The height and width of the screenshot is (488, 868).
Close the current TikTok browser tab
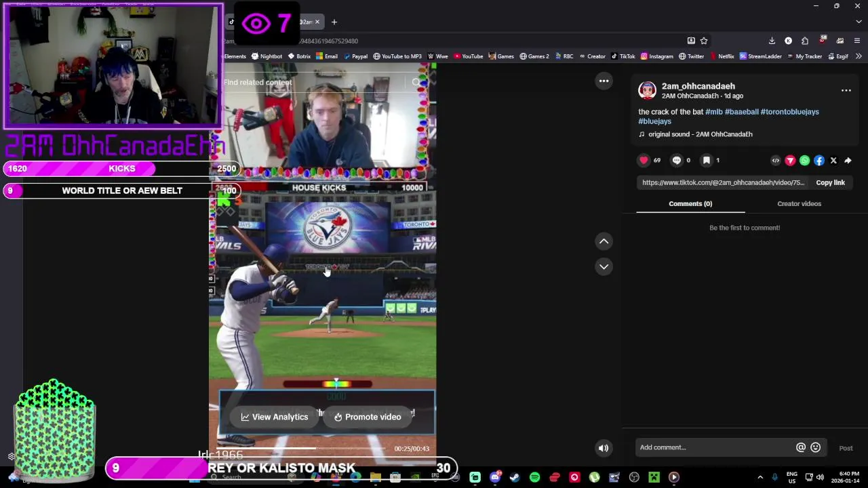[317, 22]
